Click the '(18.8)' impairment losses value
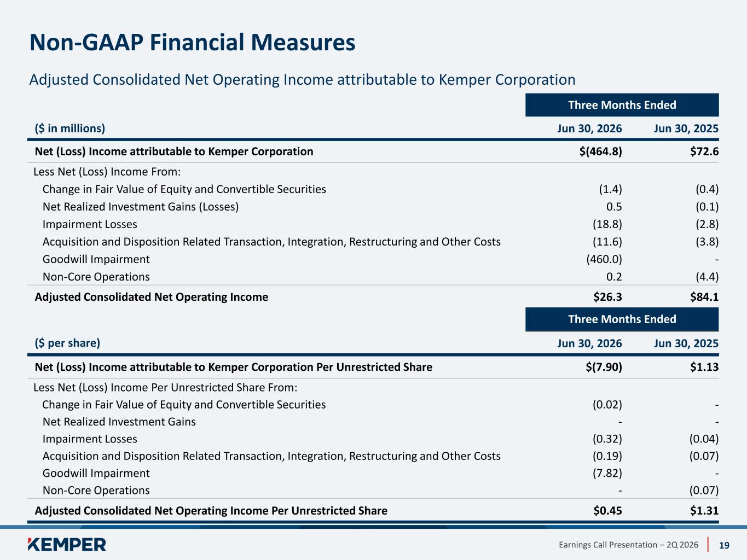The width and height of the screenshot is (747, 560). tap(607, 224)
